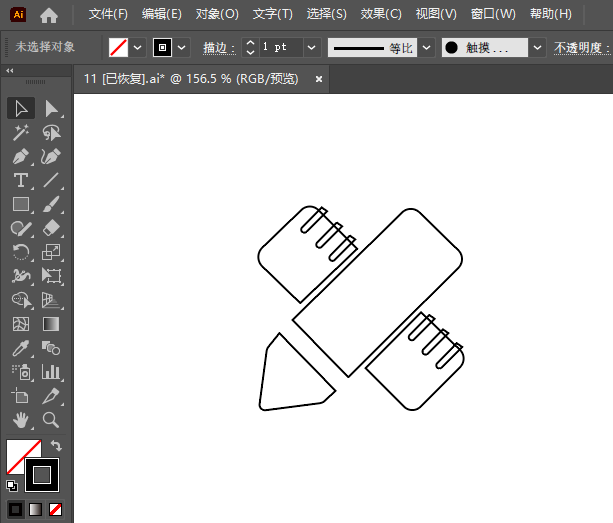This screenshot has width=613, height=523.
Task: Choose the Zoom tool
Action: click(52, 420)
